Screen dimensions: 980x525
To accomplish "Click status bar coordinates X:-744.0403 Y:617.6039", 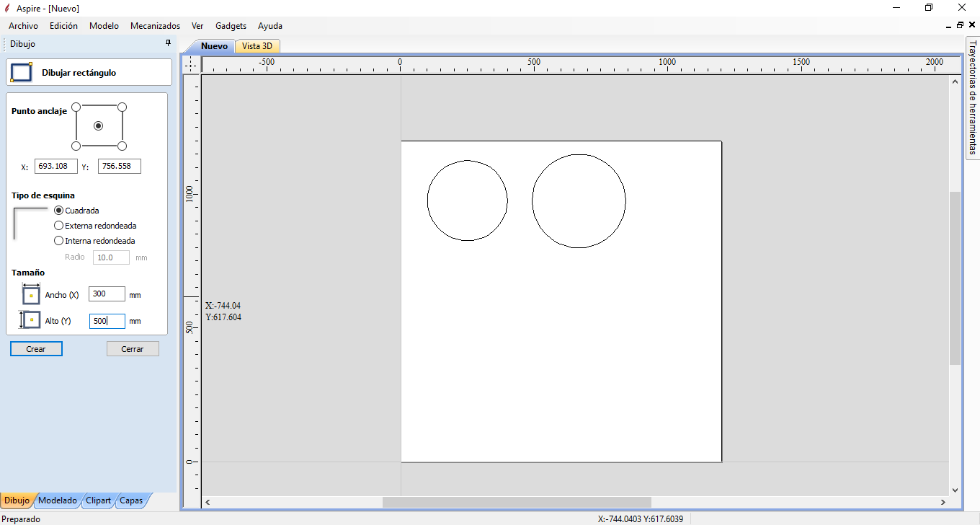I will [641, 519].
